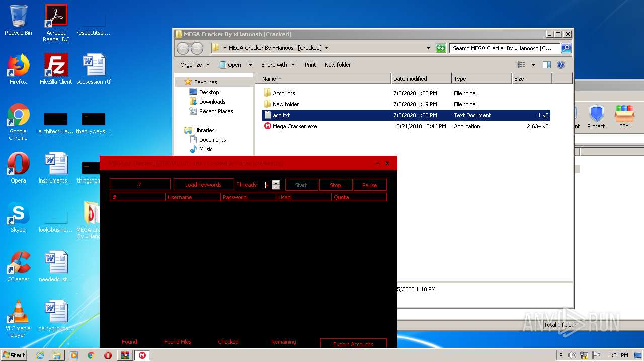Click the Protect icon in background window
This screenshot has height=362, width=644.
(596, 117)
